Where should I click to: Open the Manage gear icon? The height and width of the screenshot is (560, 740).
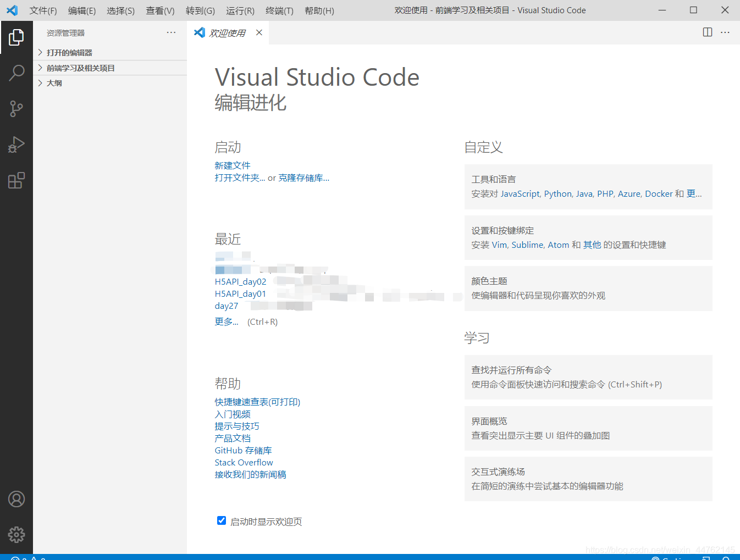coord(16,534)
